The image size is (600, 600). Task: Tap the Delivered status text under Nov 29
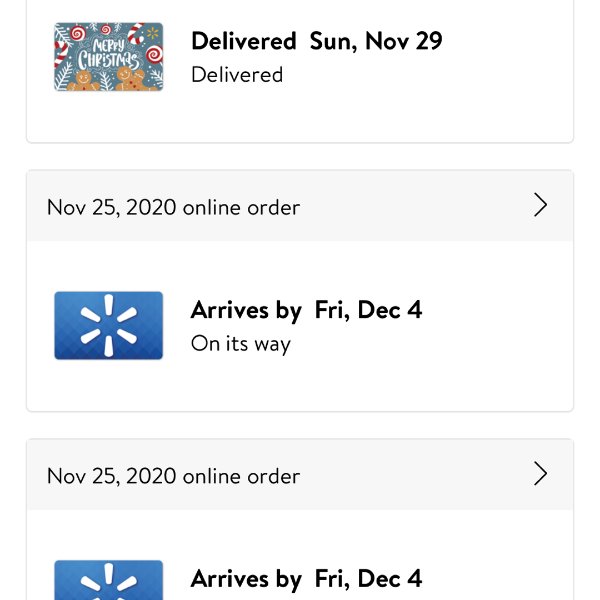[x=237, y=75]
